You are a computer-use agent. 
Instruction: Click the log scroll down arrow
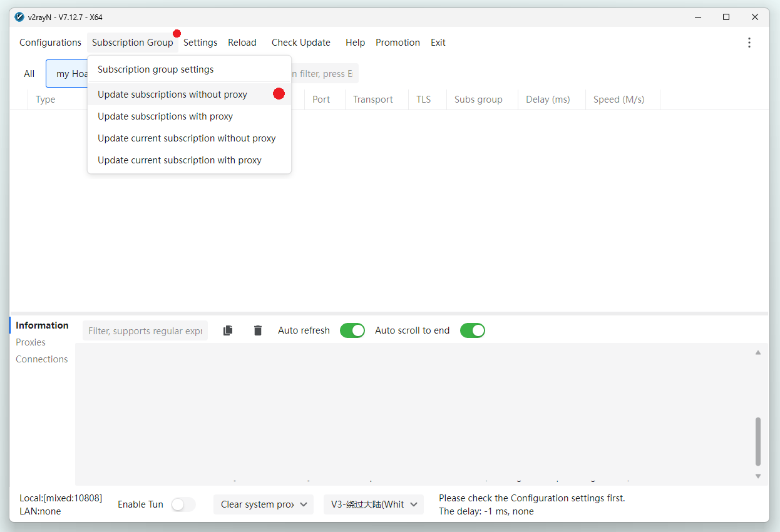click(x=758, y=476)
